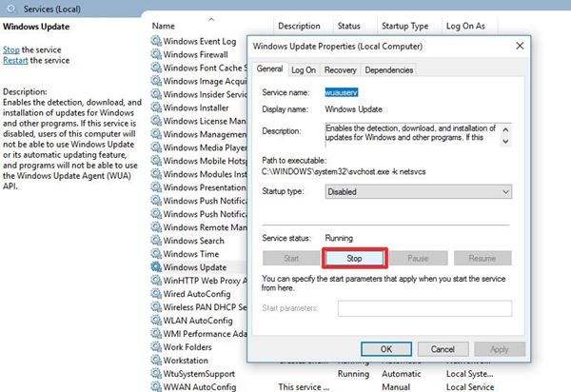Click the Services (Local) header icon
Viewport: 571px width, 392px height.
pyautogui.click(x=11, y=9)
